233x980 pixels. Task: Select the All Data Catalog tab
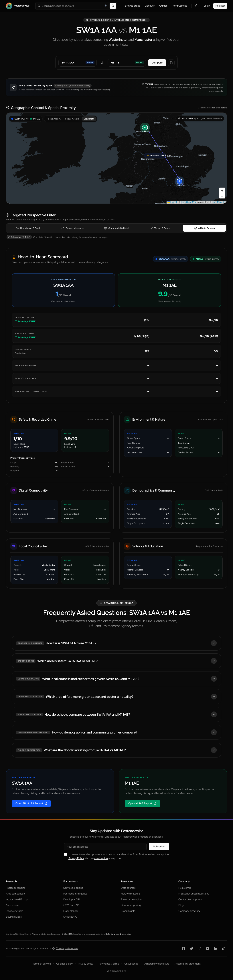(204, 228)
